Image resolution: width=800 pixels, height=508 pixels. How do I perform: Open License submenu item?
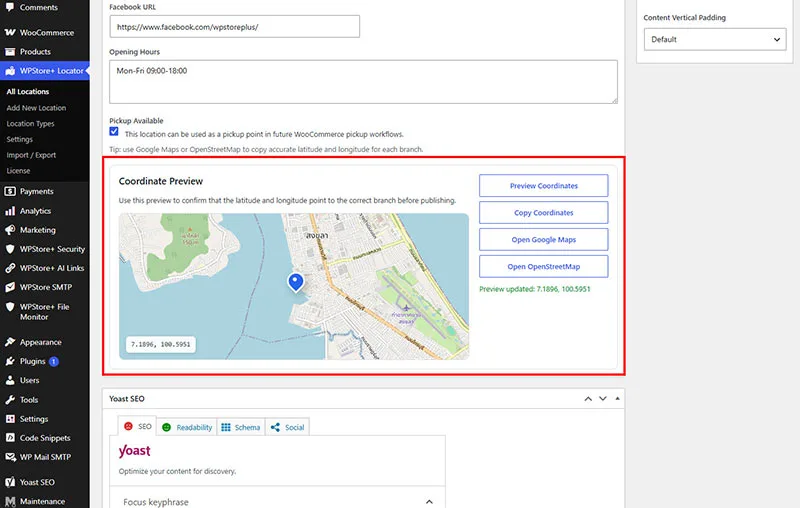[18, 171]
